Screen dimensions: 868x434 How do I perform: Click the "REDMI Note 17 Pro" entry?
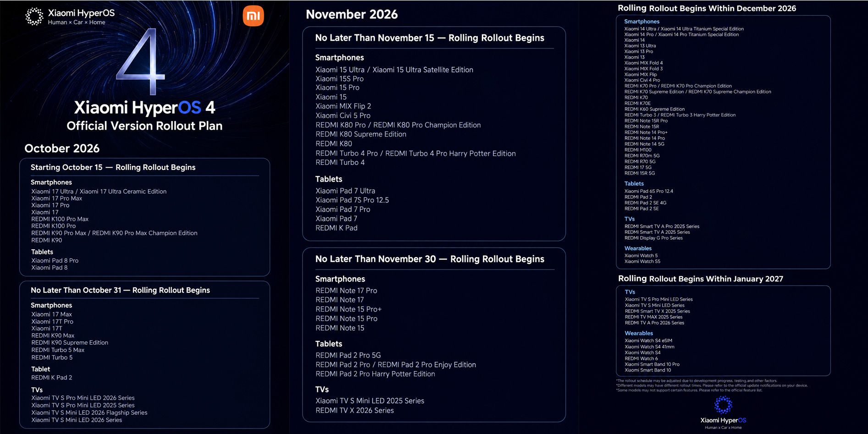click(x=347, y=291)
